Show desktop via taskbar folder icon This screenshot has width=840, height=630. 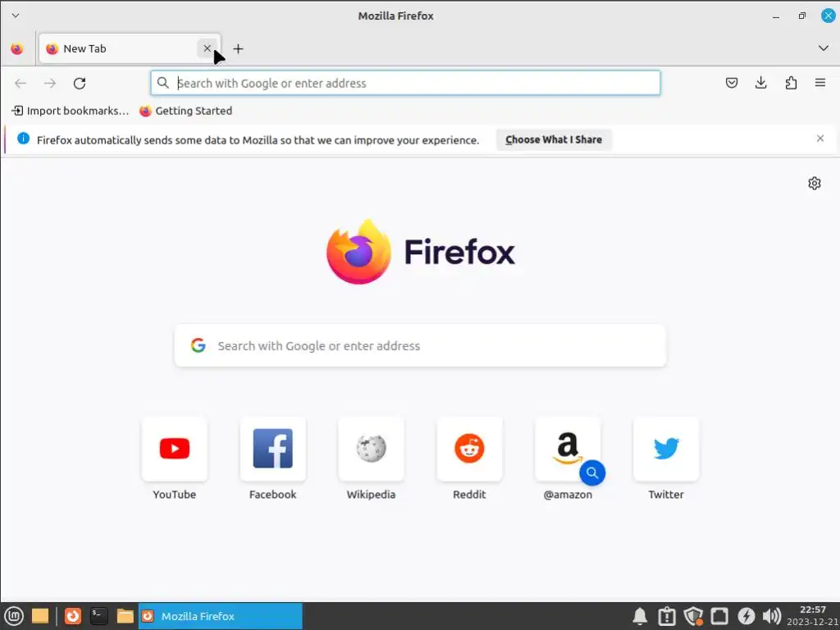(x=40, y=616)
